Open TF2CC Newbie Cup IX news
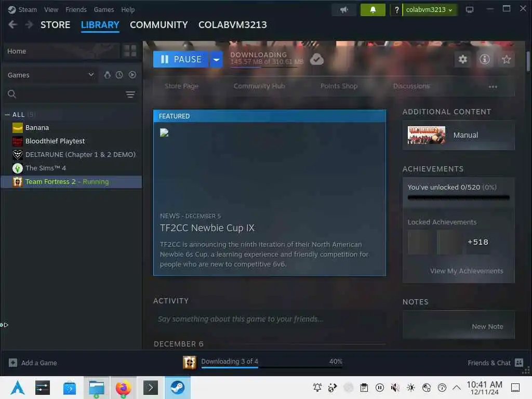 (x=207, y=228)
